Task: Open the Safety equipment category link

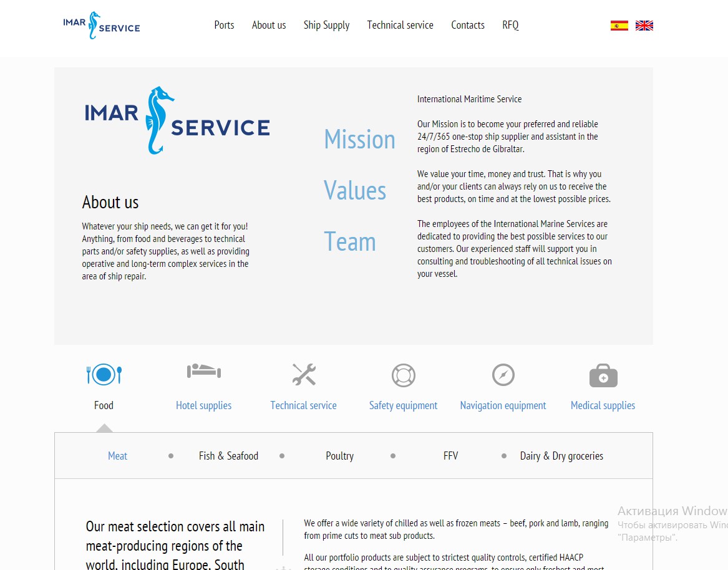Action: (403, 405)
